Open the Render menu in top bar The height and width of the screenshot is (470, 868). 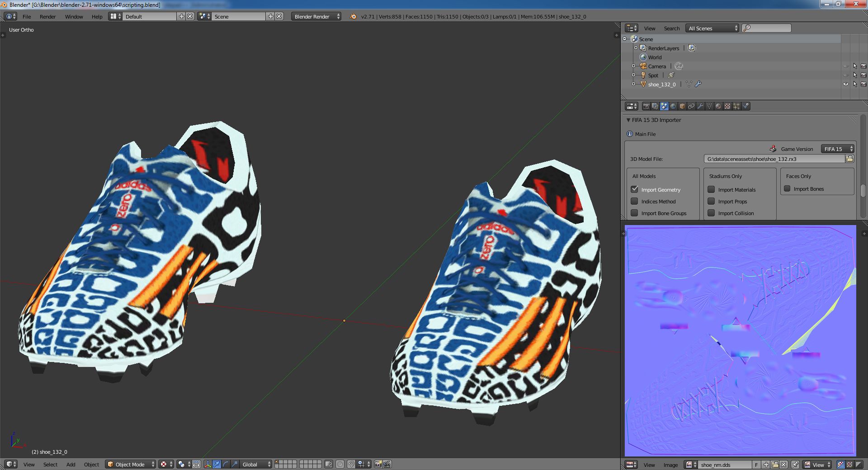tap(47, 17)
